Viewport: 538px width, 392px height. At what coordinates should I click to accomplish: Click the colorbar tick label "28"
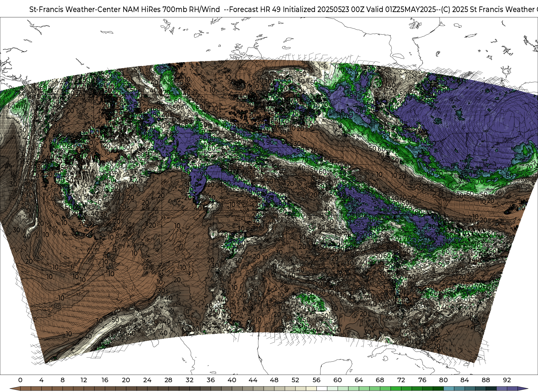[x=168, y=380]
